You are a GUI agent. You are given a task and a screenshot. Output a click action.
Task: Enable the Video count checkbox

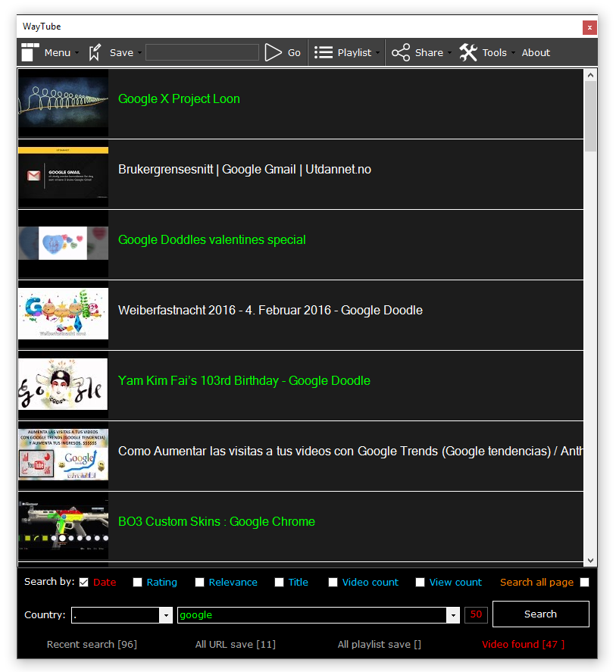(333, 583)
